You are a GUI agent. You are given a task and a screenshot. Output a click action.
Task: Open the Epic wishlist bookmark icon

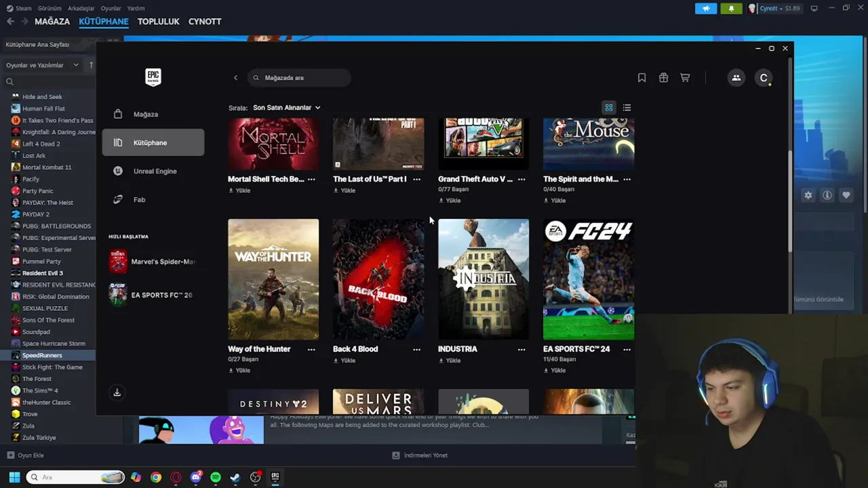(x=642, y=78)
